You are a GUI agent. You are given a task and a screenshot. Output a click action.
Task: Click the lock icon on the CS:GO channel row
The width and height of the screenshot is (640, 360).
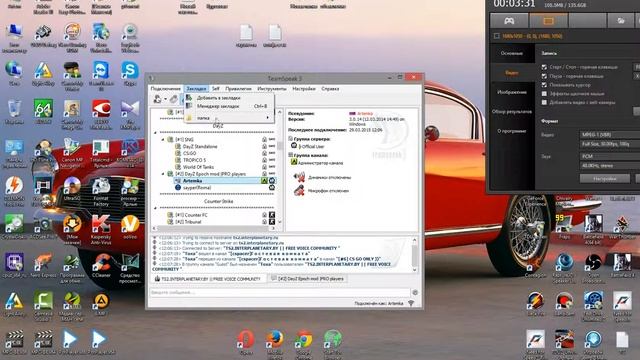tap(264, 153)
